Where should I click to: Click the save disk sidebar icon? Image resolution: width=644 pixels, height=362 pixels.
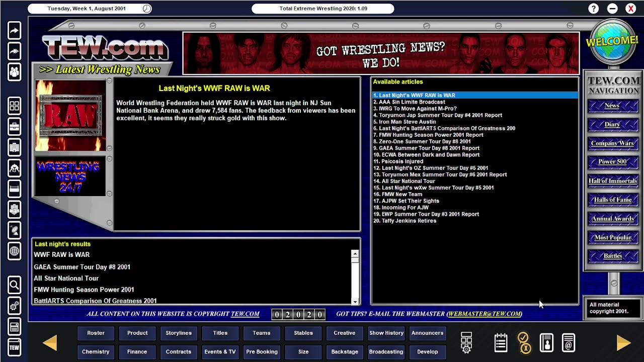click(14, 327)
